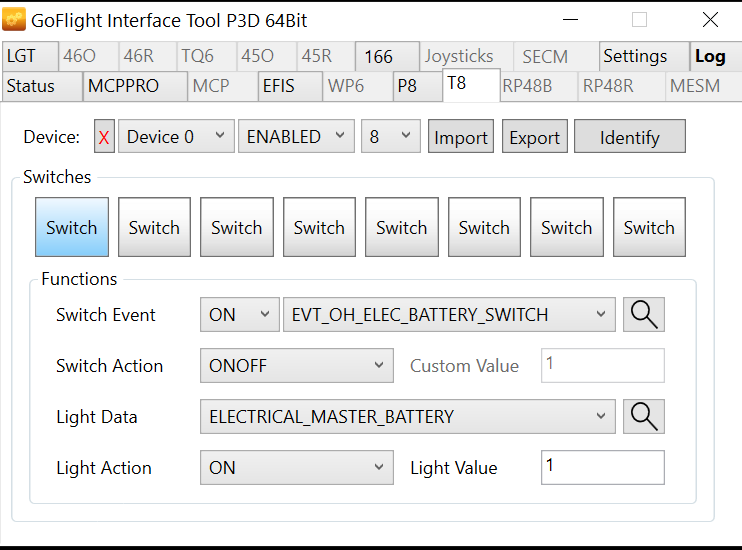Click the Light Value input field
Image resolution: width=742 pixels, height=550 pixels.
[602, 467]
